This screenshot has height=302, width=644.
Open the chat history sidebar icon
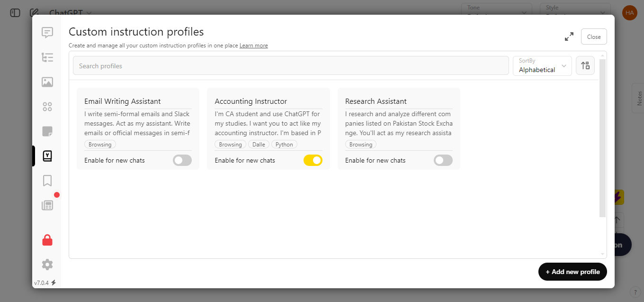point(47,33)
